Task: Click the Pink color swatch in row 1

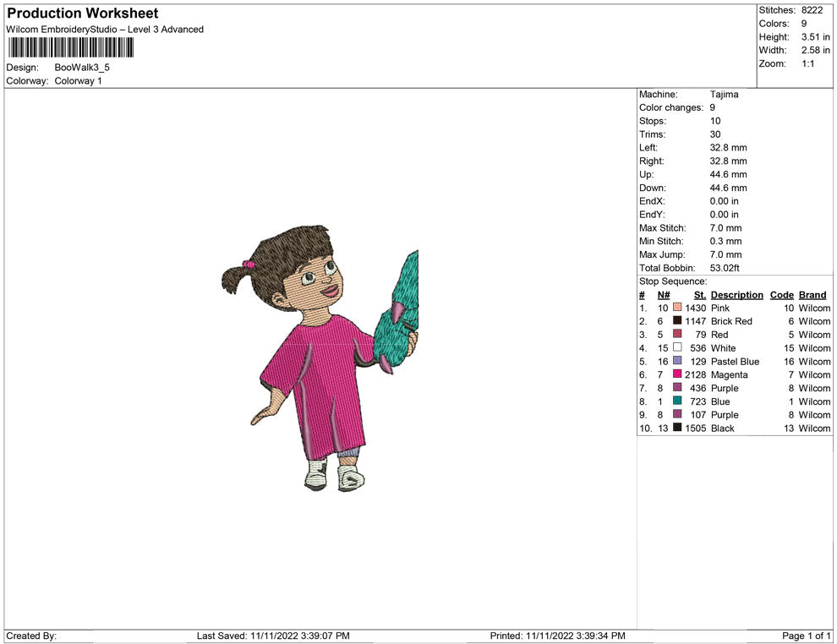Action: click(x=677, y=308)
